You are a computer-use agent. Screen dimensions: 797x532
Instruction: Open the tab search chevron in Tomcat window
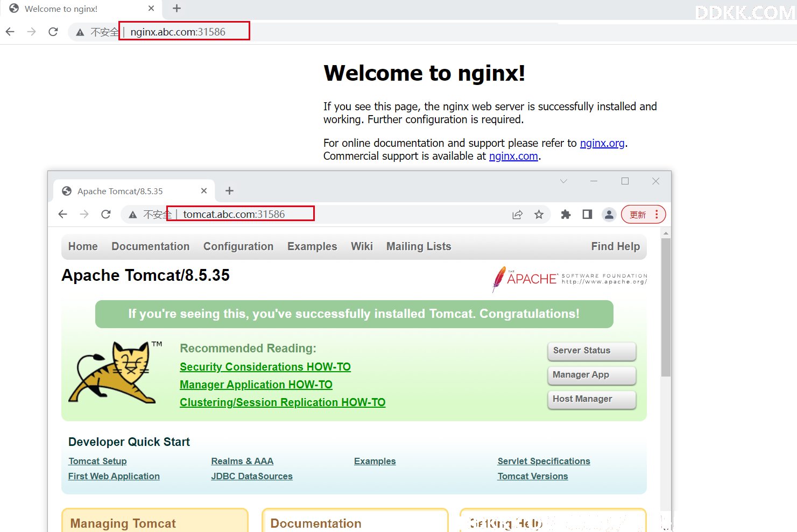coord(563,181)
